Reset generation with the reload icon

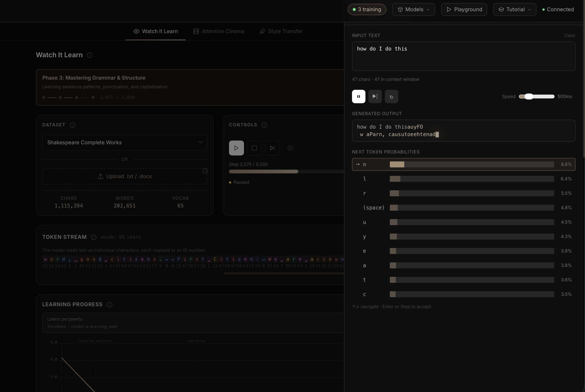point(391,97)
